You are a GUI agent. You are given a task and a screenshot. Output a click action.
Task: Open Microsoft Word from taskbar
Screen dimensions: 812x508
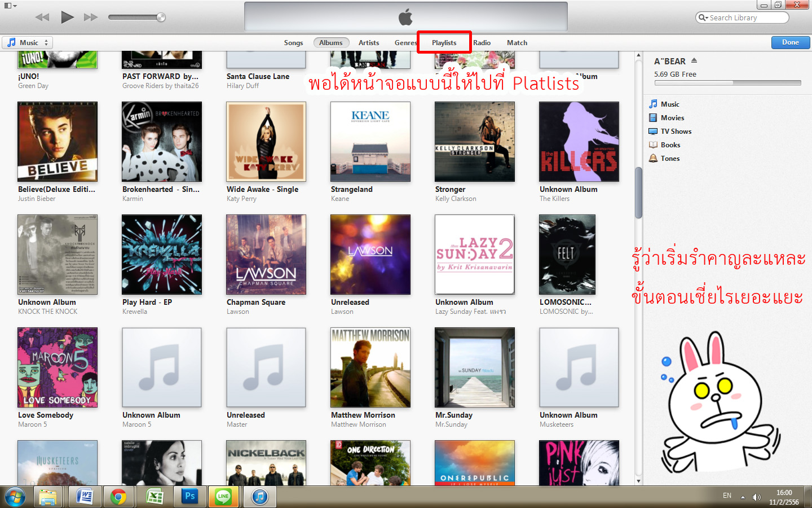click(x=84, y=497)
